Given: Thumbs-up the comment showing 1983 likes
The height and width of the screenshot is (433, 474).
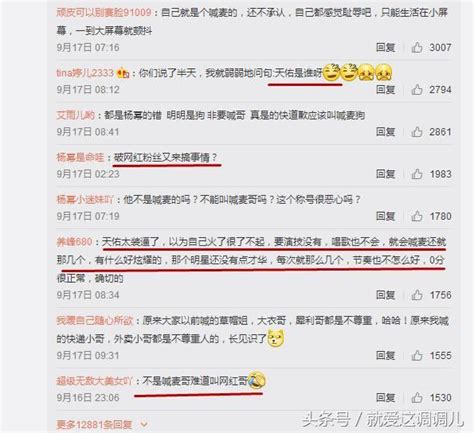Looking at the screenshot, I should (417, 174).
